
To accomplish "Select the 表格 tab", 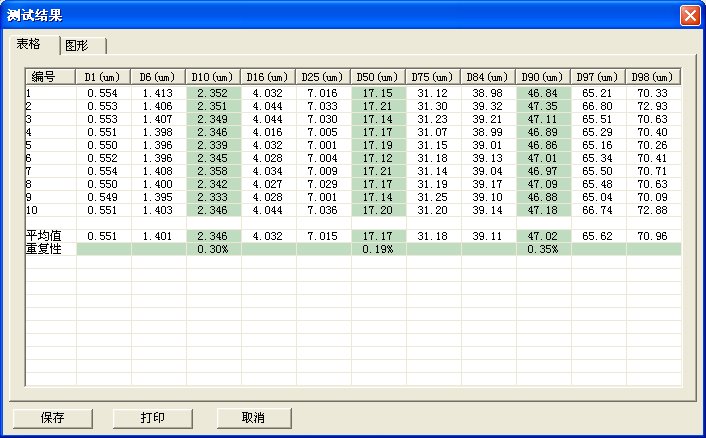I will [33, 44].
